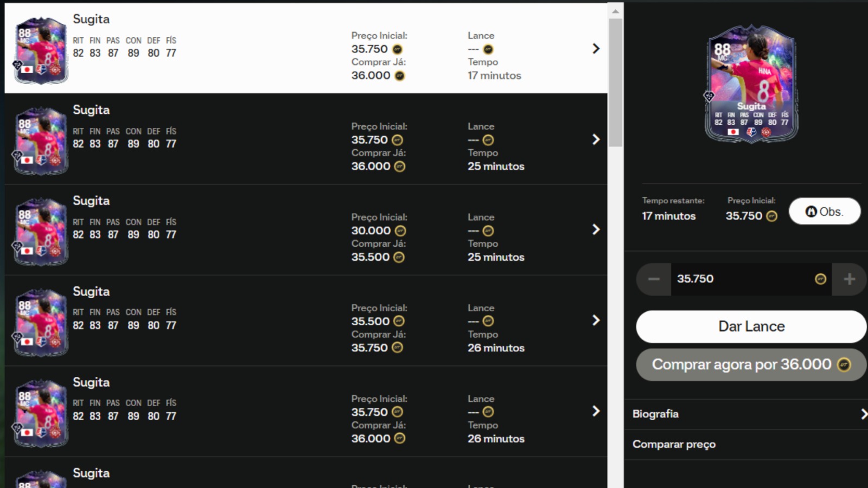
Task: Click the 35.750 bid amount field
Action: pos(751,279)
